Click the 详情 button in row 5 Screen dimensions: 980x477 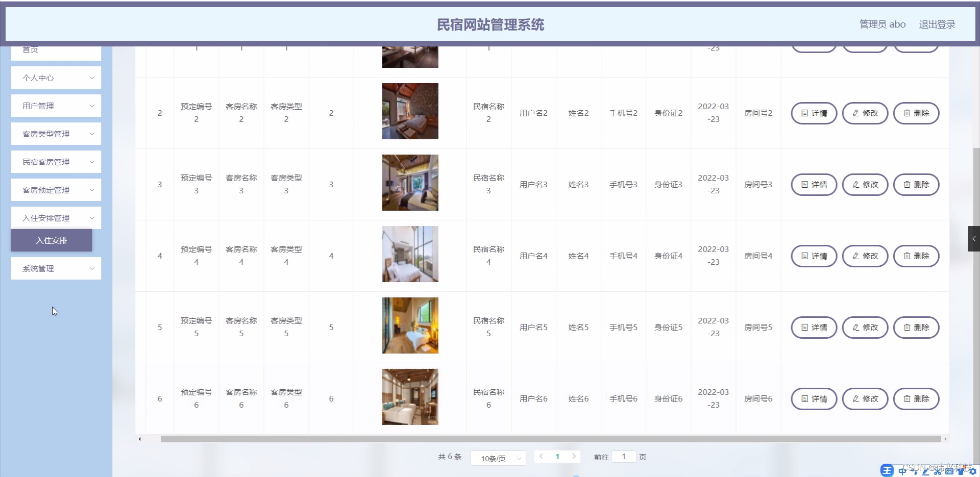coord(814,327)
